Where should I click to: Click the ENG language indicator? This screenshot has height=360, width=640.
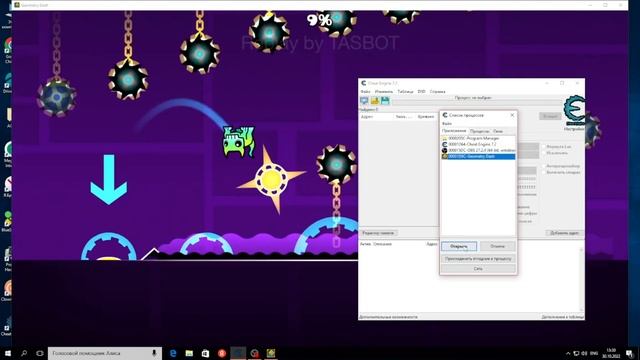pos(594,353)
